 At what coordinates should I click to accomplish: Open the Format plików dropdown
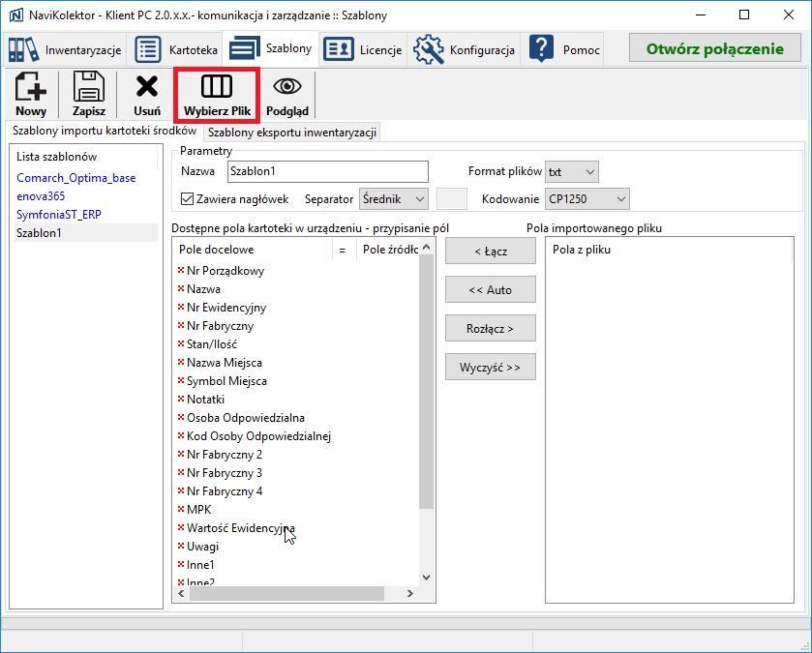click(x=572, y=172)
